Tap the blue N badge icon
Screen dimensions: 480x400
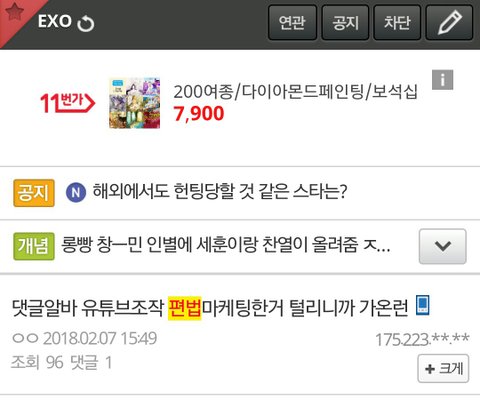pos(76,193)
